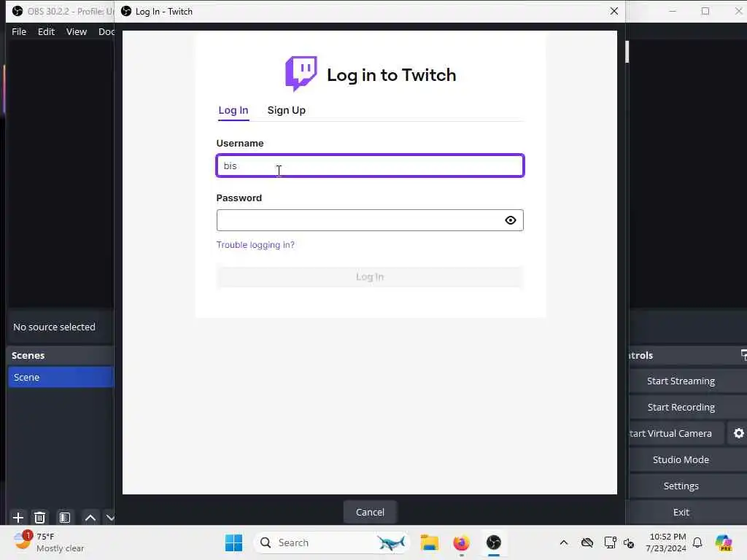This screenshot has width=747, height=560.
Task: Click the Password input field
Action: [370, 220]
